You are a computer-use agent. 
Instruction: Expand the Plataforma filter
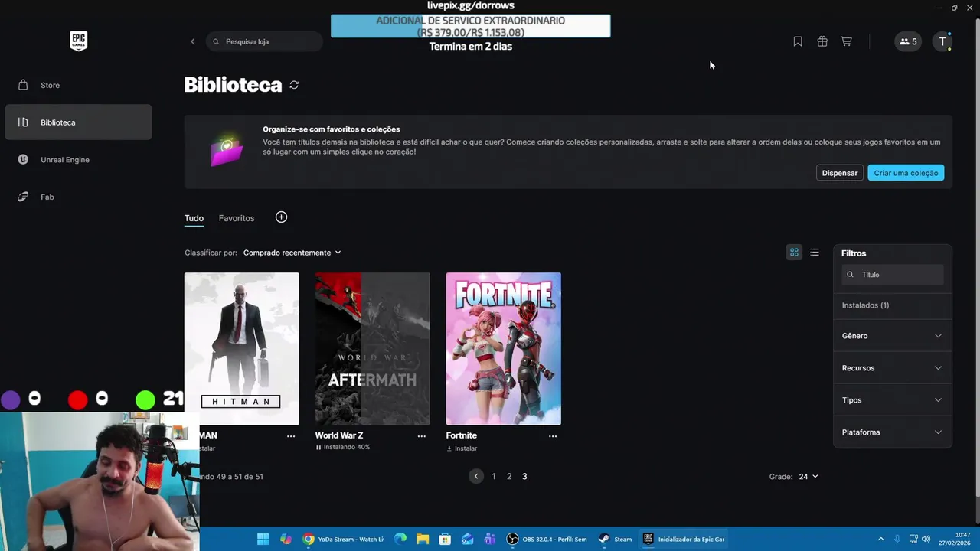892,432
